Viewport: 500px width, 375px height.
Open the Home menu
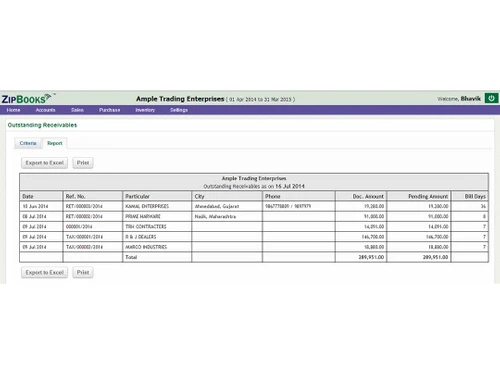pos(13,110)
